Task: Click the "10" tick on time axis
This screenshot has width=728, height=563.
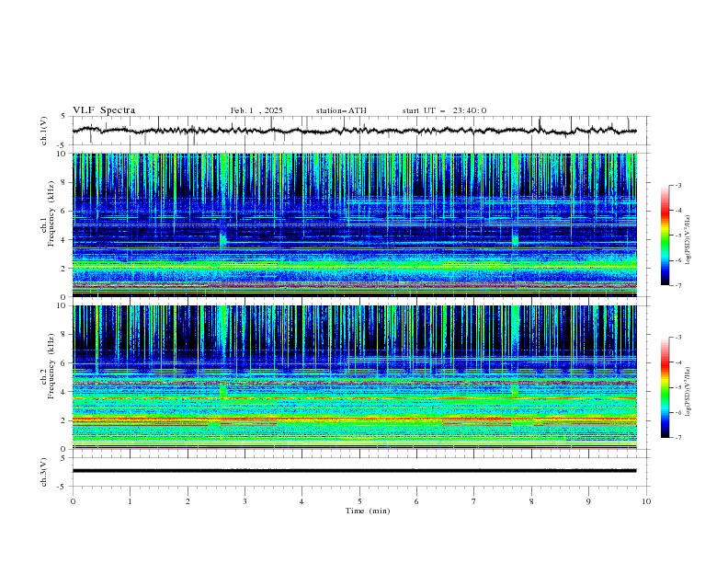Action: coord(646,501)
